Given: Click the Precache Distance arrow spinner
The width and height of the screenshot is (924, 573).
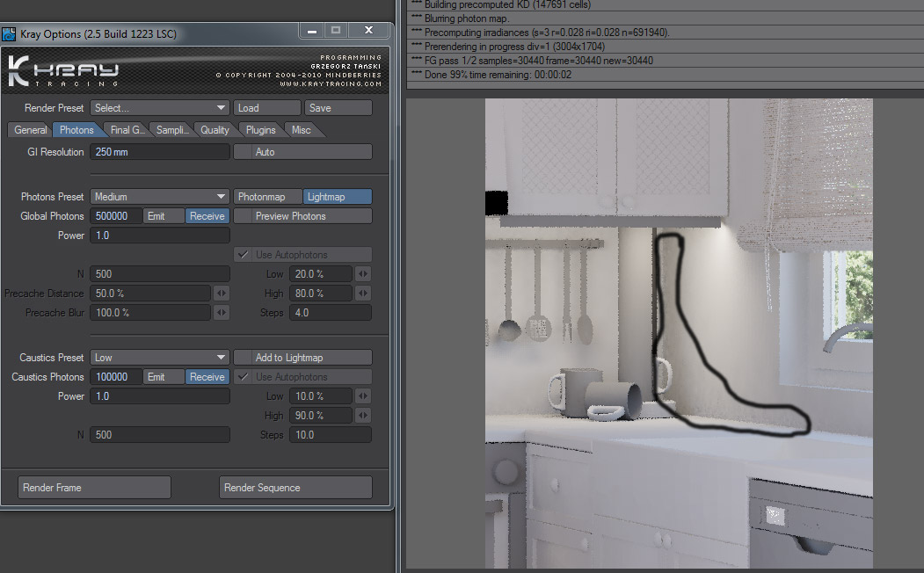Looking at the screenshot, I should point(222,294).
